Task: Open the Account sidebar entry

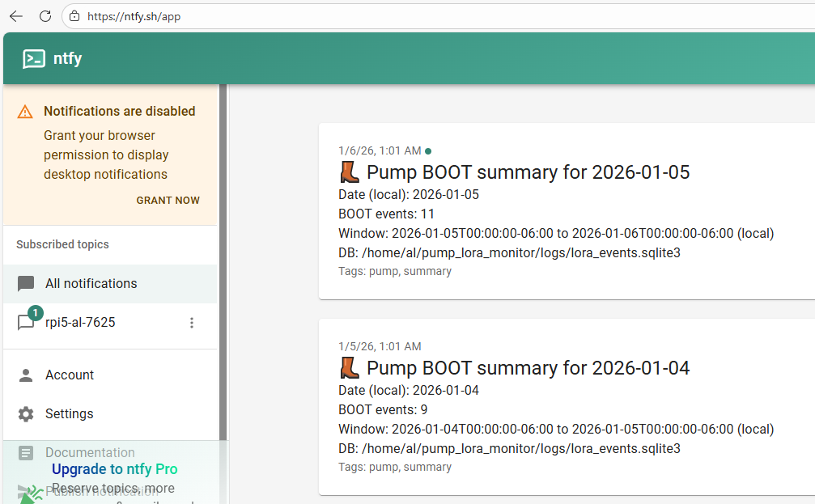Action: coord(70,375)
